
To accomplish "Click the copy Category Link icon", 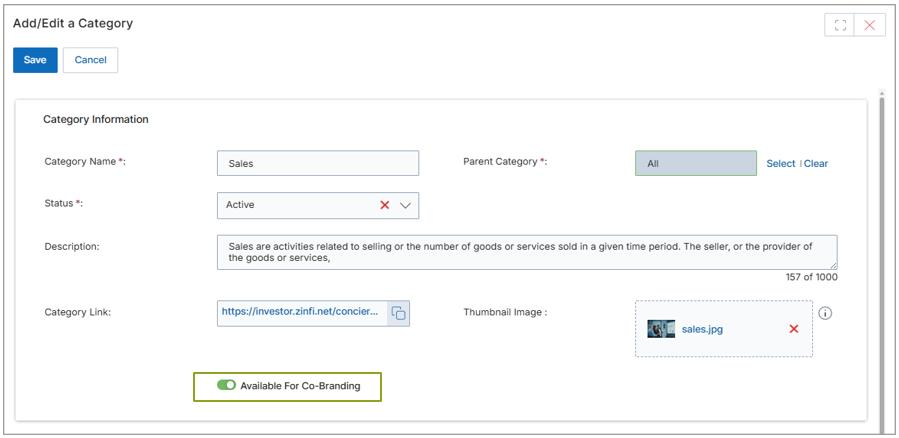I will coord(398,313).
